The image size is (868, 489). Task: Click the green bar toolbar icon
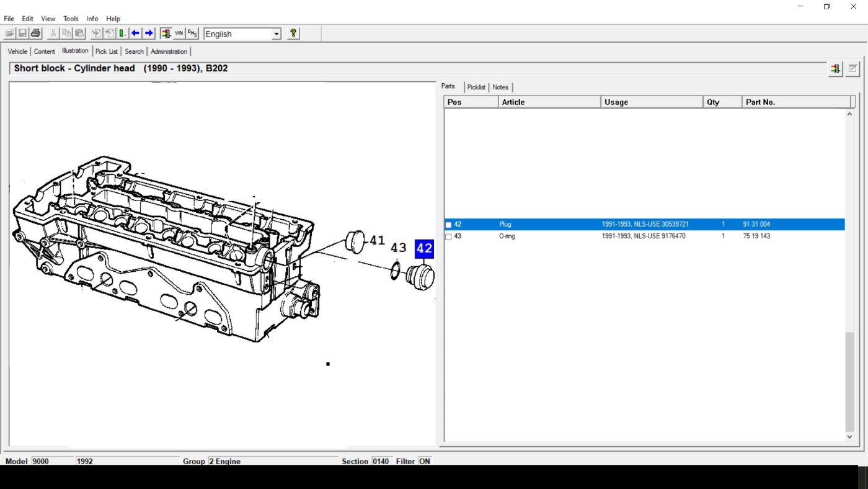pyautogui.click(x=123, y=34)
